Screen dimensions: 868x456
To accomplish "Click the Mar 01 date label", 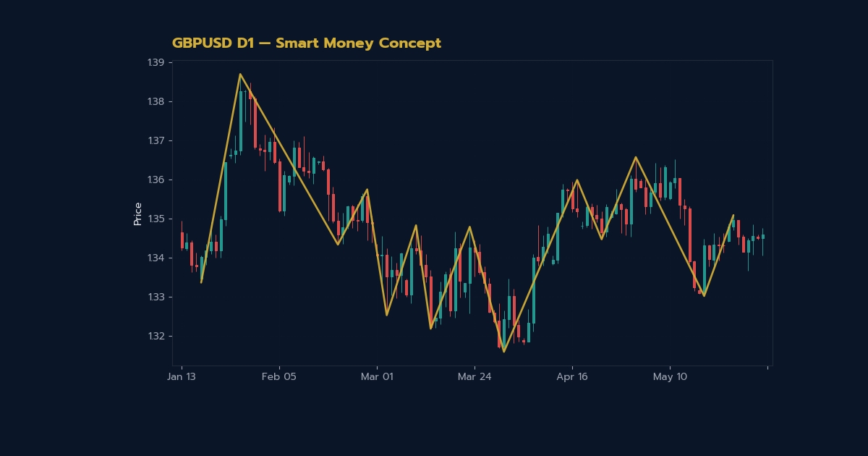I will click(x=377, y=377).
